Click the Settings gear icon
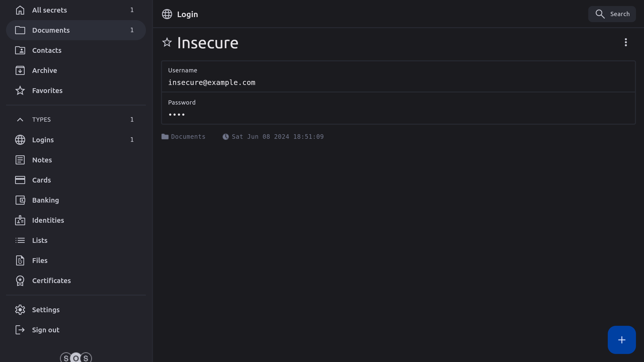 pyautogui.click(x=20, y=310)
